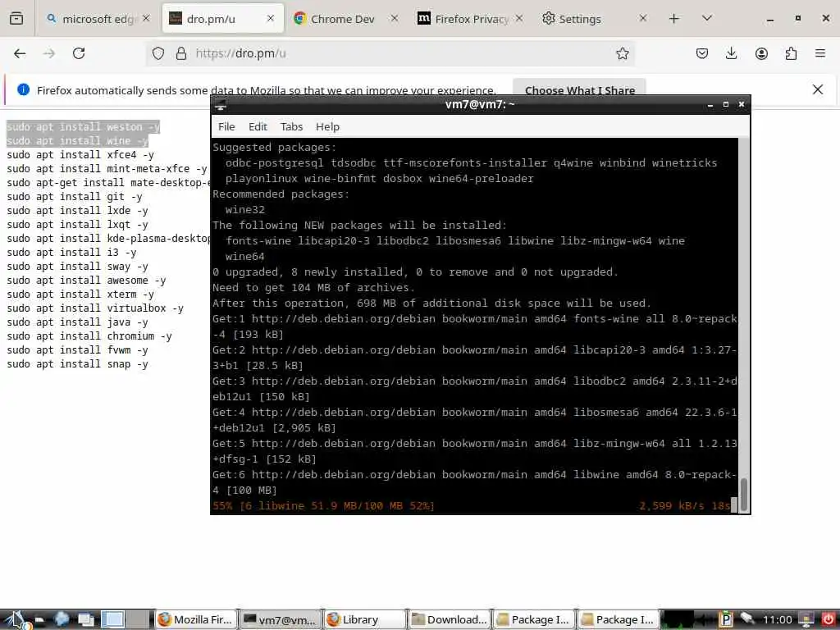Image resolution: width=840 pixels, height=630 pixels.
Task: Open the extensions puzzle icon
Action: coord(791,53)
